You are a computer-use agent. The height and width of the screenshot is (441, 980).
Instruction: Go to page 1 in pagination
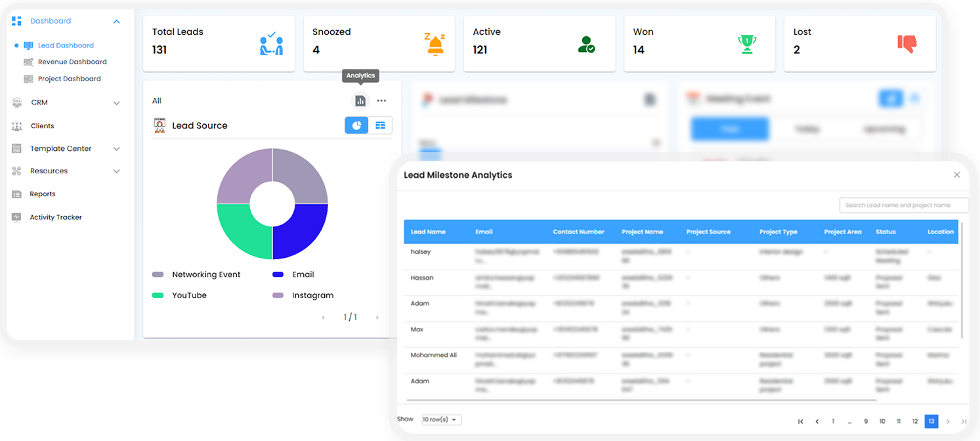[x=834, y=421]
